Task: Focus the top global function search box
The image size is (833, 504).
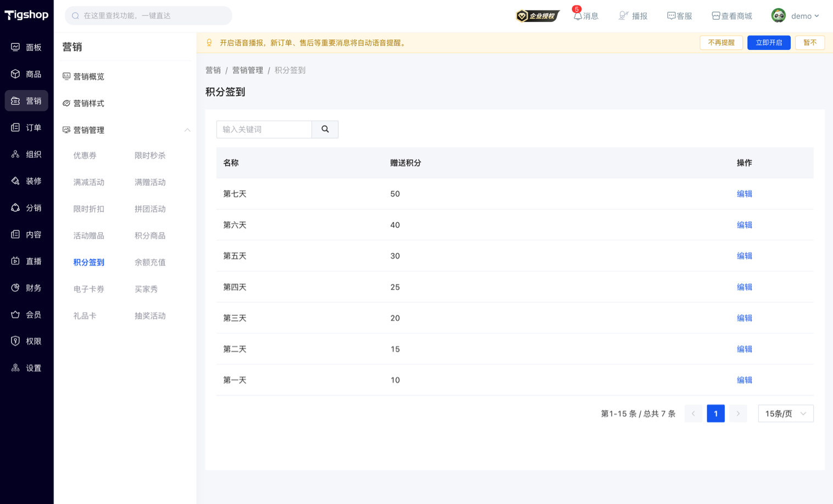Action: [148, 15]
